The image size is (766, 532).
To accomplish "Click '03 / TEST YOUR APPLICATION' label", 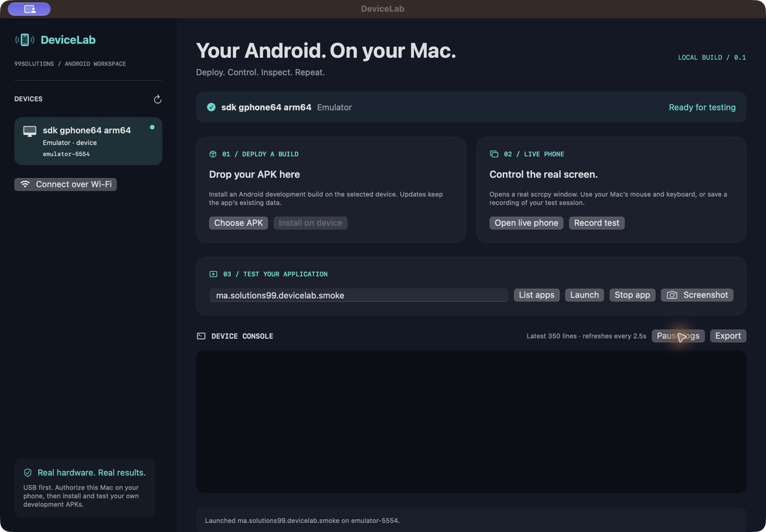I will 275,274.
